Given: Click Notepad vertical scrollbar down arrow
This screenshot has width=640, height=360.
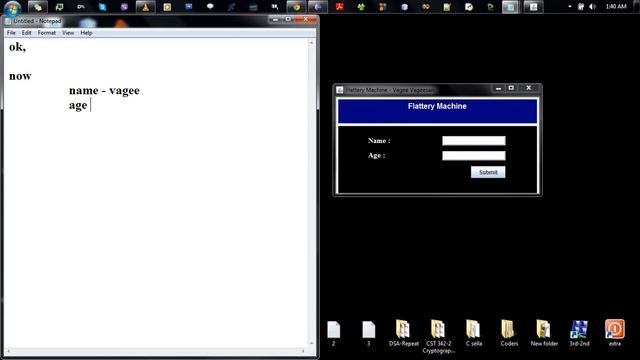Looking at the screenshot, I should coord(311,344).
